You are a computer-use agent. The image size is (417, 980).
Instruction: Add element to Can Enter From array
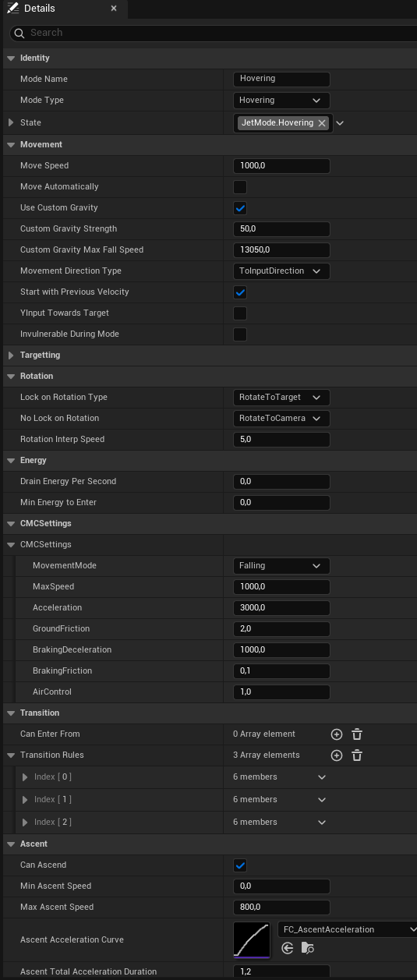(x=337, y=734)
